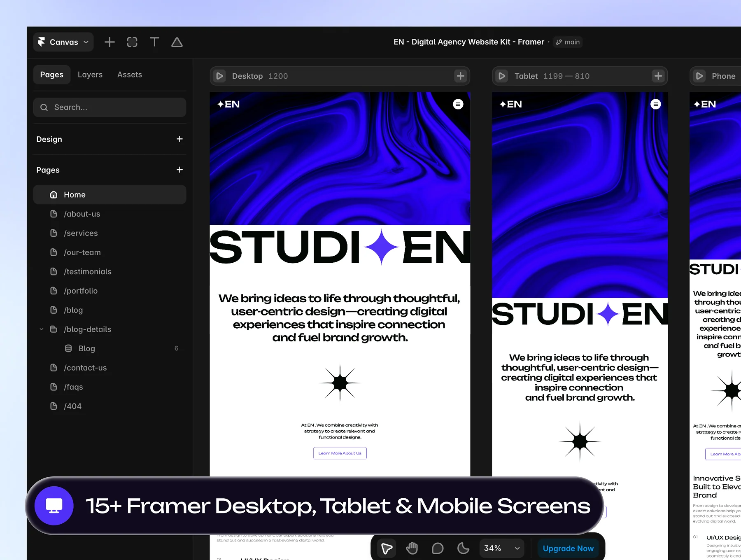741x560 pixels.
Task: Click the EN logo in Phone frame
Action: [x=705, y=104]
